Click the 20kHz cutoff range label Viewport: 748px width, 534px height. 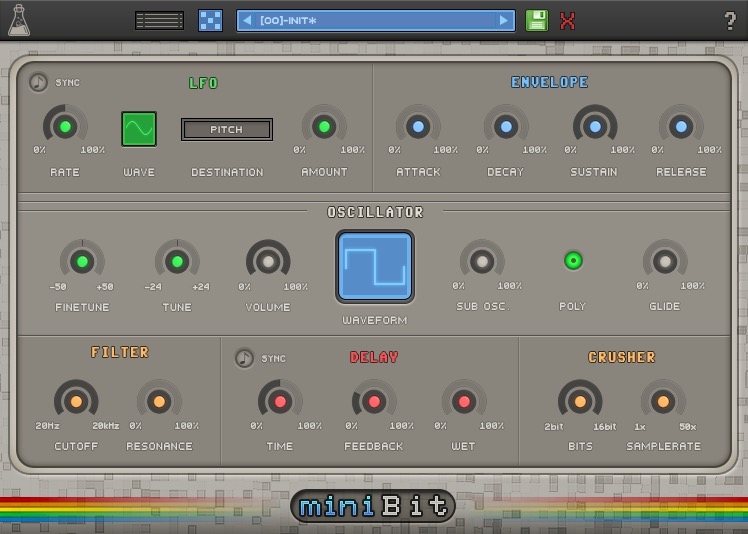tap(105, 426)
